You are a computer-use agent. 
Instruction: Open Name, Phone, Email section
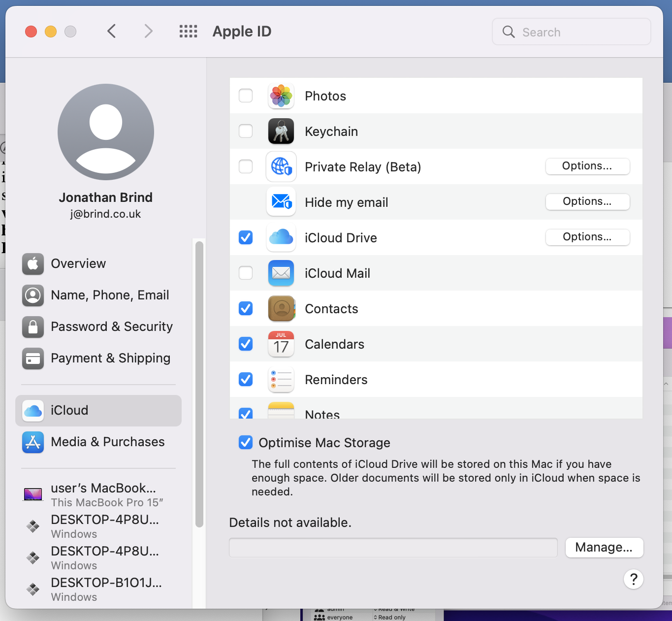pos(98,295)
